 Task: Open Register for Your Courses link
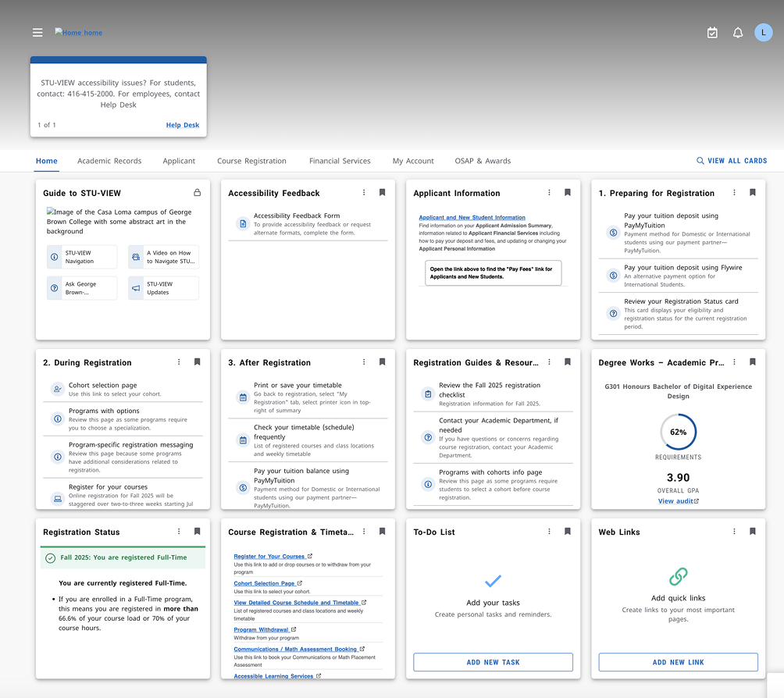(273, 557)
